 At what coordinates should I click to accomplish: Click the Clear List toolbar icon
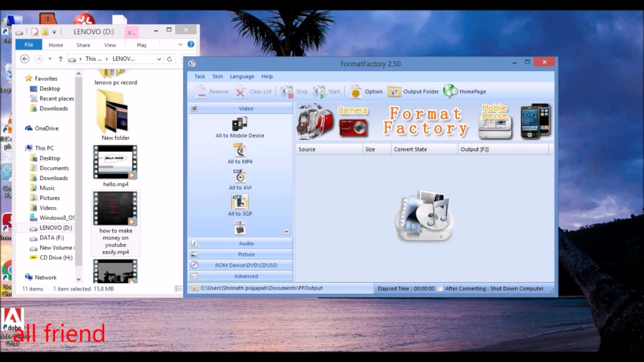pos(240,92)
